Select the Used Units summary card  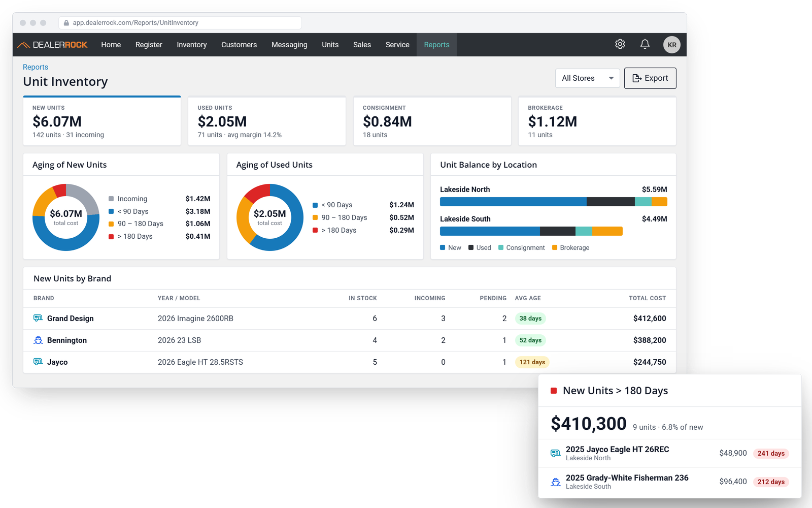point(267,121)
